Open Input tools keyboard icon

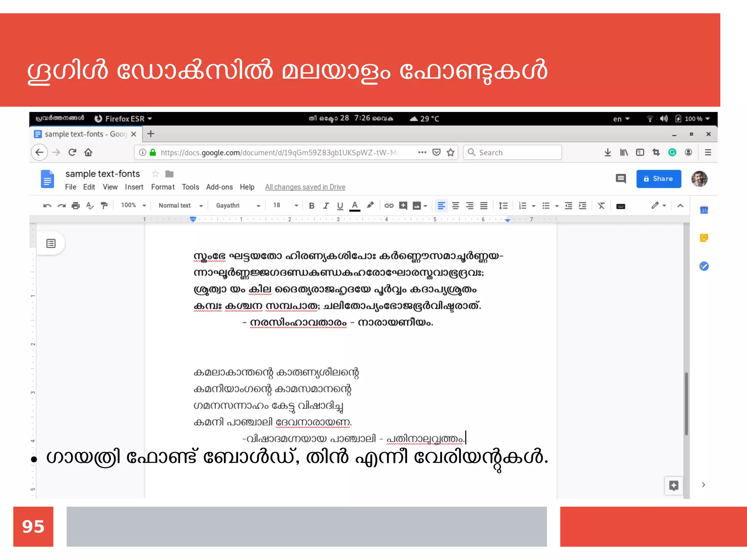(x=620, y=206)
